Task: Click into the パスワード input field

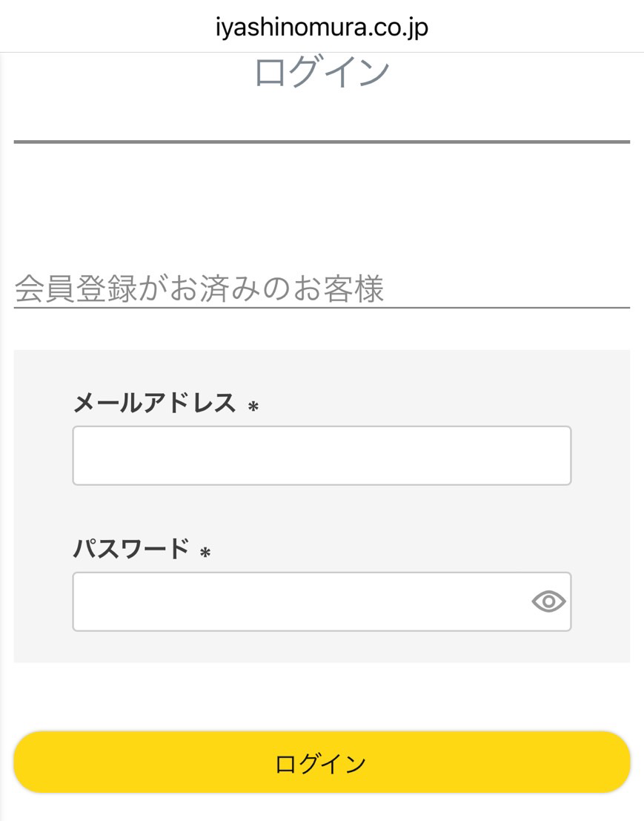Action: 296,601
